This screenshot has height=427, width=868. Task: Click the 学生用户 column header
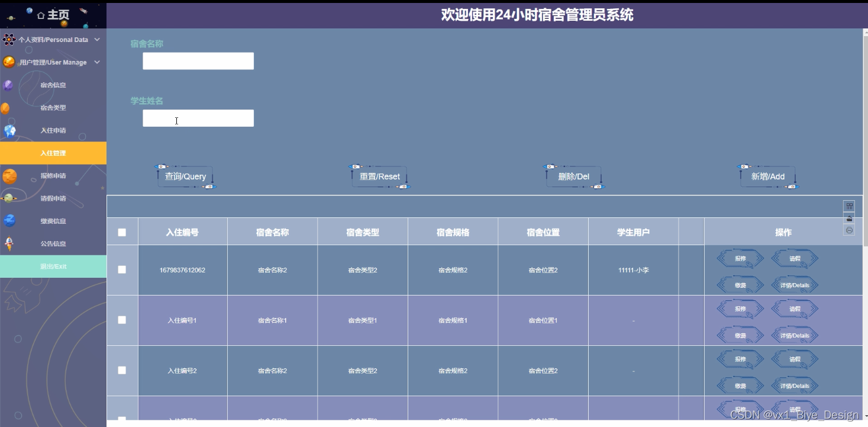pos(633,232)
